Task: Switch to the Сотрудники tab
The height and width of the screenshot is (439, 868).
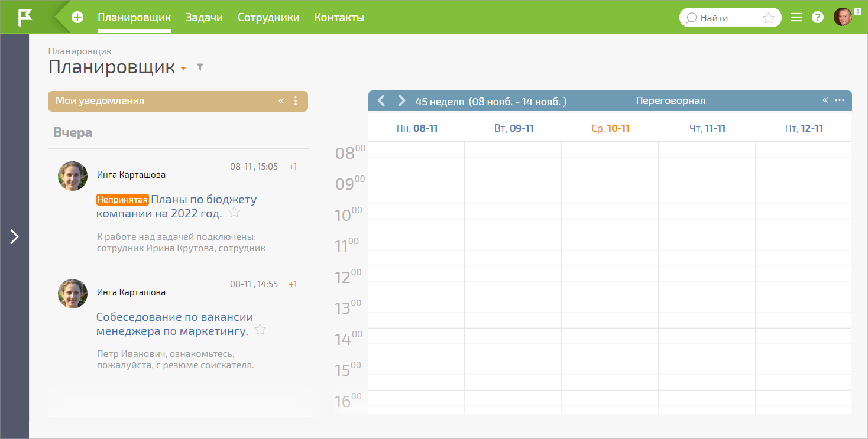Action: (x=268, y=18)
